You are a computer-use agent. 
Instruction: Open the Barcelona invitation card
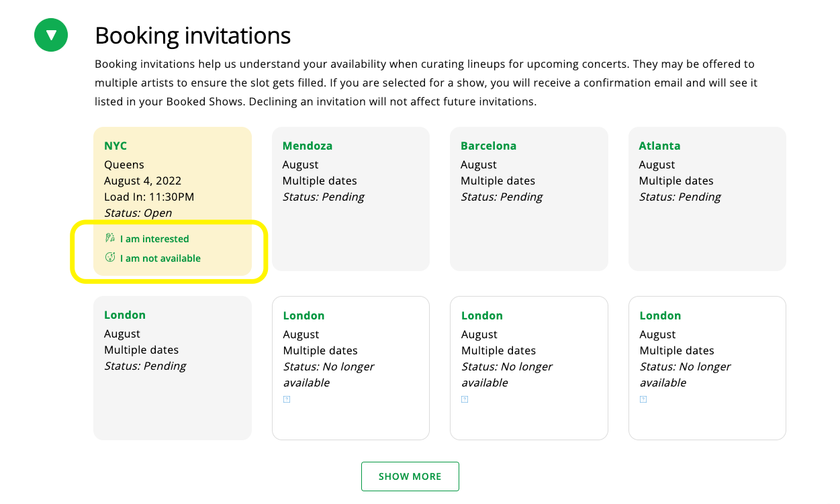[x=528, y=199]
